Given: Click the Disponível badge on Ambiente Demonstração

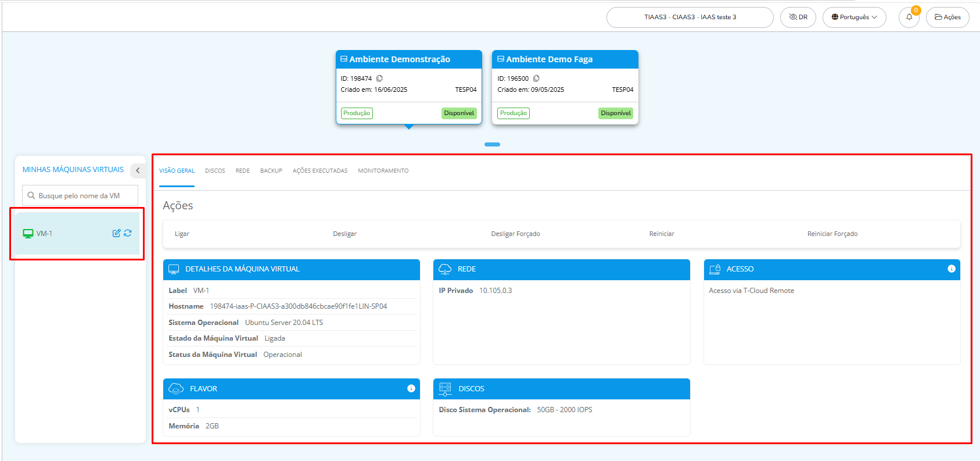Looking at the screenshot, I should point(459,113).
